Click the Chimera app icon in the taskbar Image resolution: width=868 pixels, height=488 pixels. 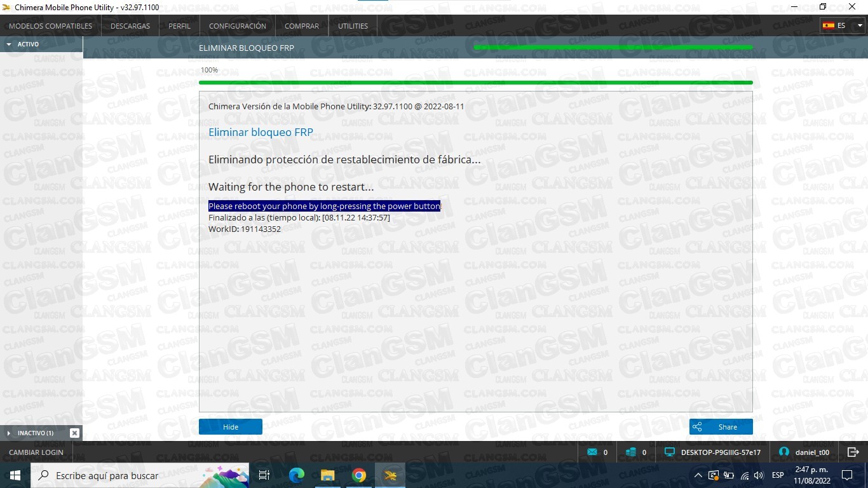point(391,475)
